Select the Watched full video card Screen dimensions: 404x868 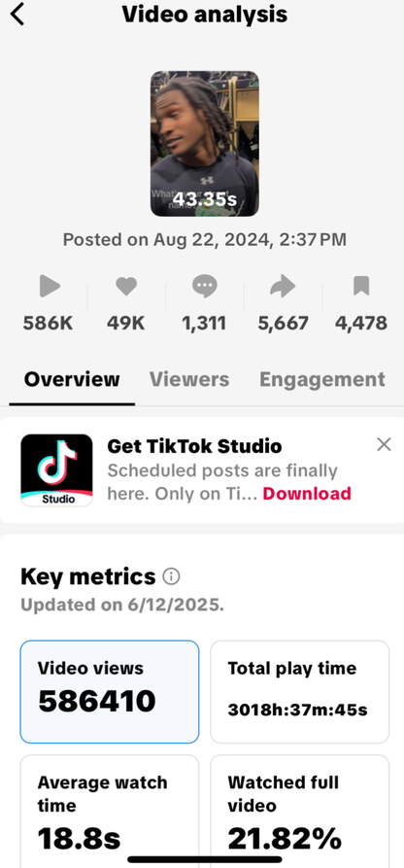299,811
